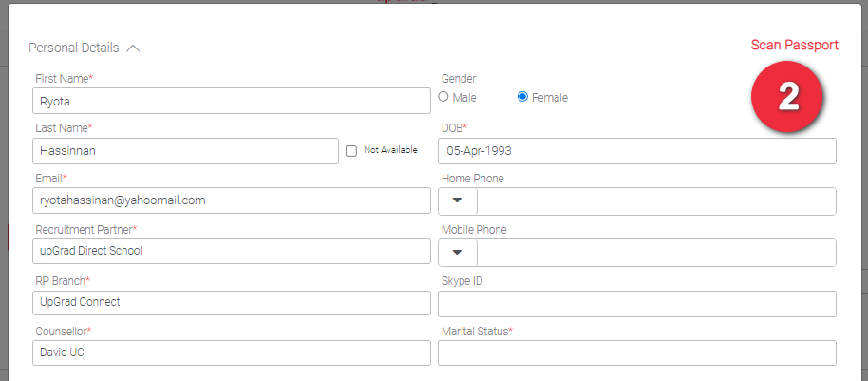The width and height of the screenshot is (868, 381).
Task: Click the Mobile Phone number field
Action: point(655,253)
